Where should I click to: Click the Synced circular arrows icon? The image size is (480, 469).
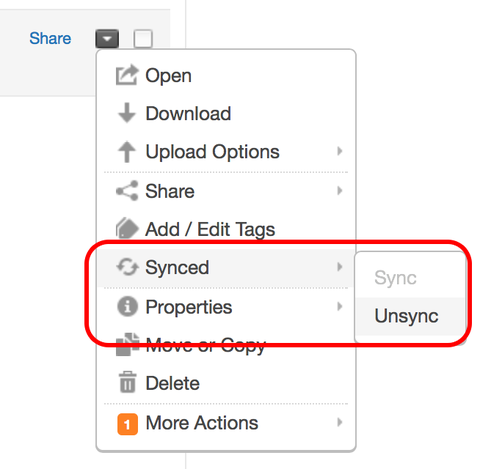pos(127,267)
